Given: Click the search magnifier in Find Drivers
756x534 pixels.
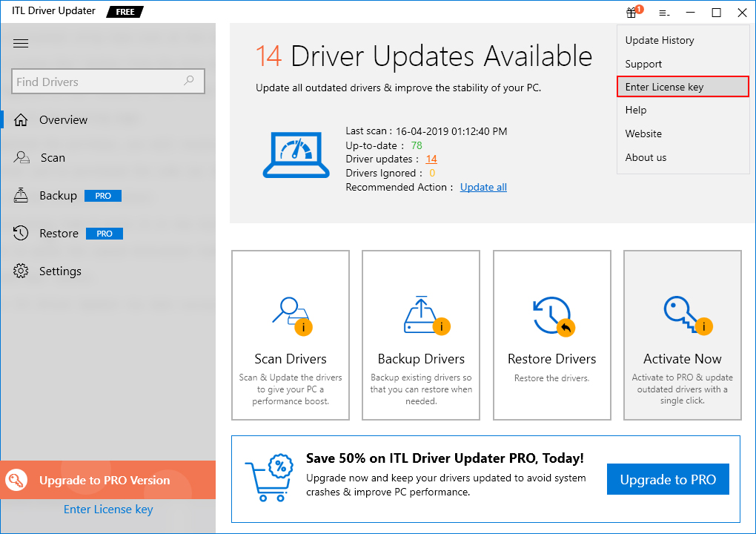Looking at the screenshot, I should coord(189,81).
